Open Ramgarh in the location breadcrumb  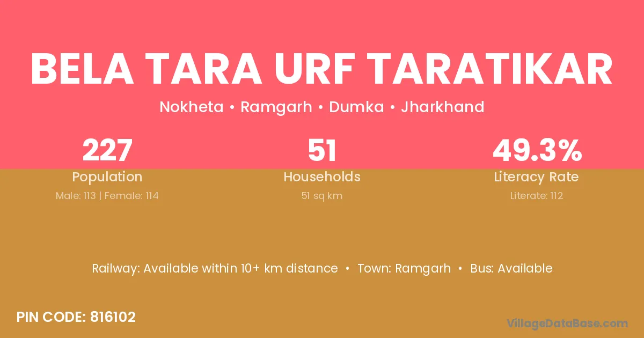point(276,107)
